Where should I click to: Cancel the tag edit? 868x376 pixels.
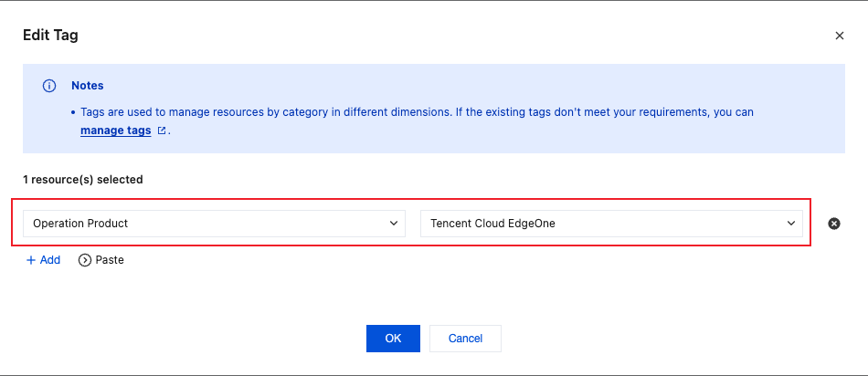coord(465,339)
